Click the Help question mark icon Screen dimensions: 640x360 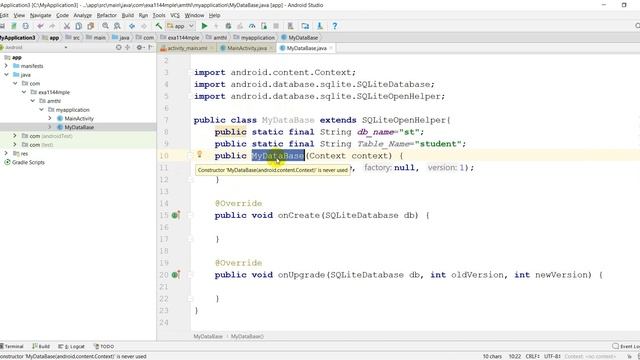coord(335,26)
